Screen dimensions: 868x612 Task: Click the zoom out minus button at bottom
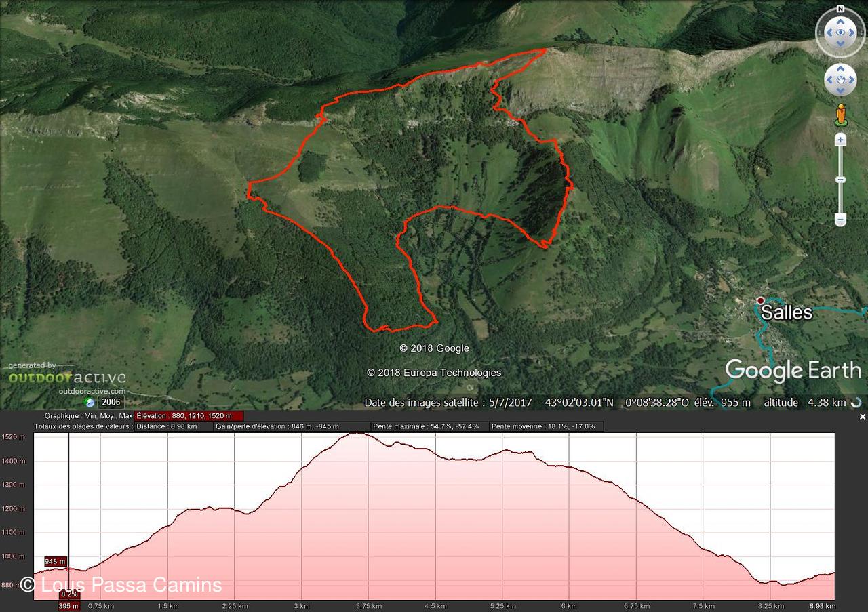click(x=840, y=220)
